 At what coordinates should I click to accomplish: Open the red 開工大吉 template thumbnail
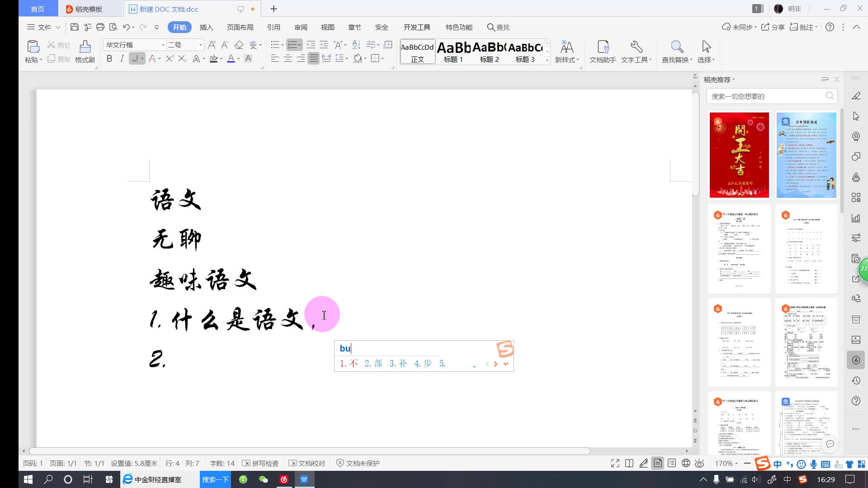pyautogui.click(x=739, y=155)
